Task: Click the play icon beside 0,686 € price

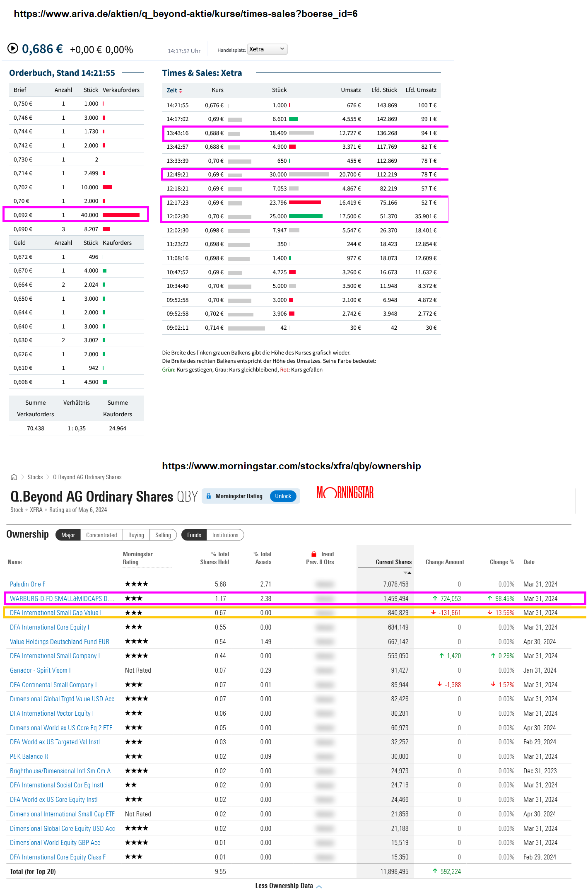Action: coord(13,48)
